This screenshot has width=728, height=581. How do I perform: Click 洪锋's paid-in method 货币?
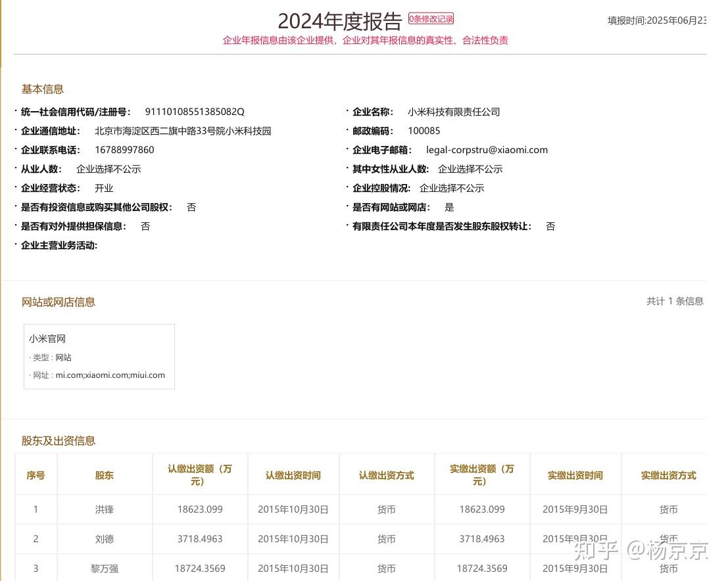point(669,509)
